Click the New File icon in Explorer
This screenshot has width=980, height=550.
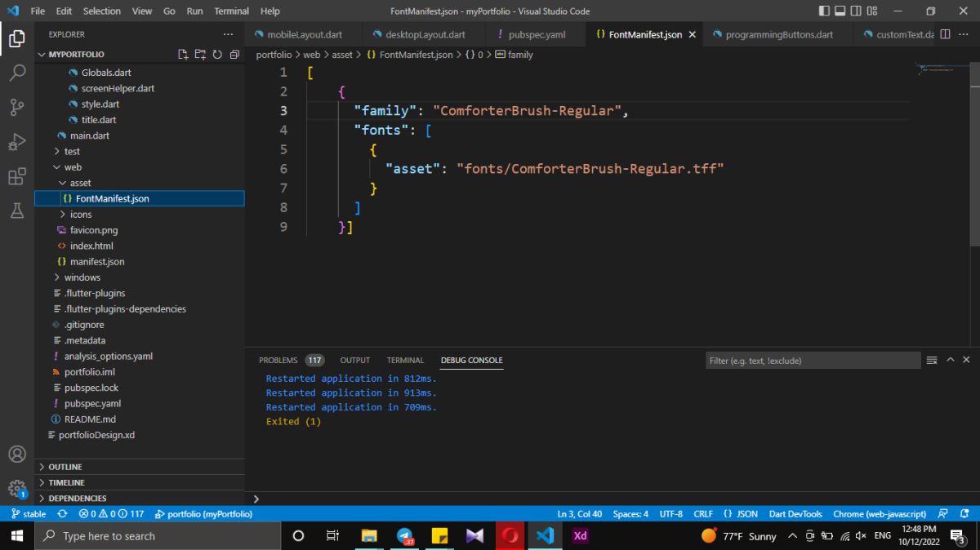(x=183, y=55)
